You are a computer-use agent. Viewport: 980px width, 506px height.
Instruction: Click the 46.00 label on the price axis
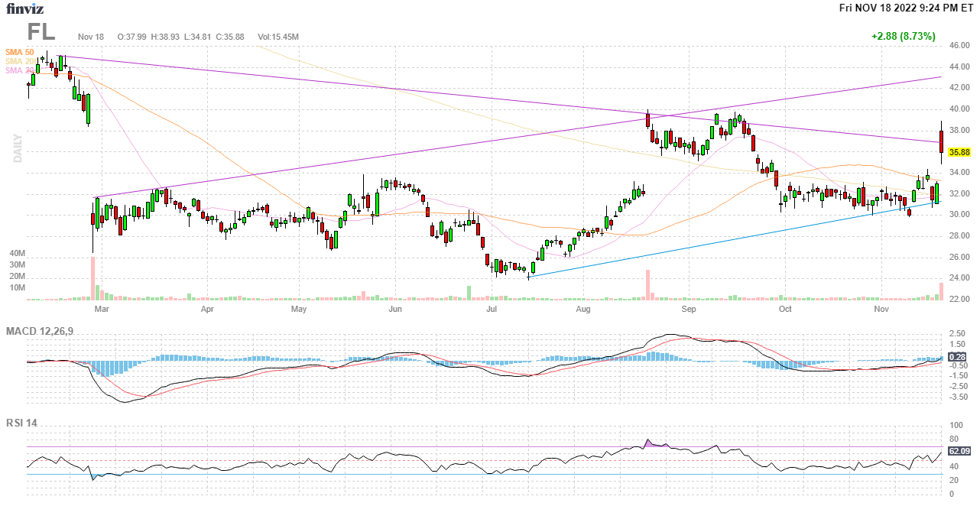point(959,46)
